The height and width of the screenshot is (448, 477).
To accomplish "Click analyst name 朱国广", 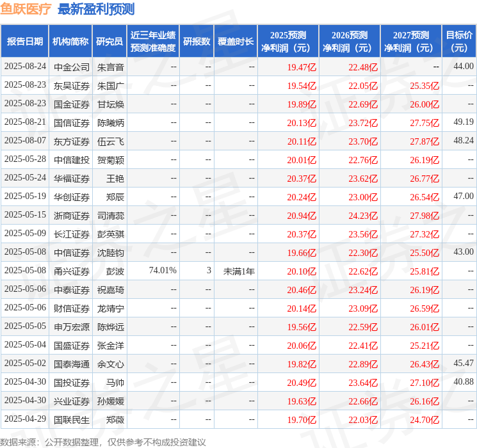I will pyautogui.click(x=111, y=86).
